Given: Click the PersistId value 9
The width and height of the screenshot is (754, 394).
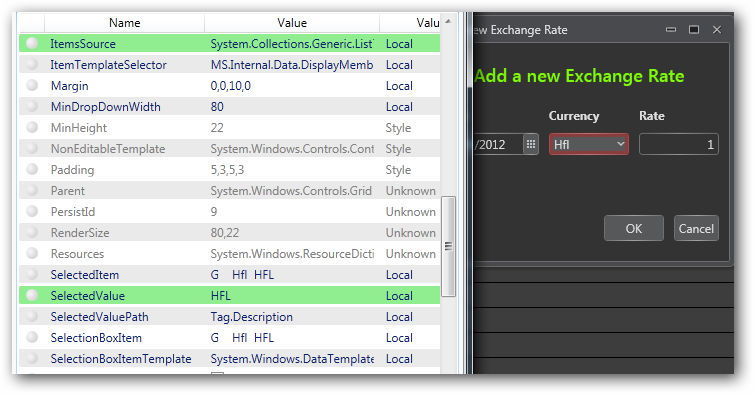Looking at the screenshot, I should tap(214, 212).
